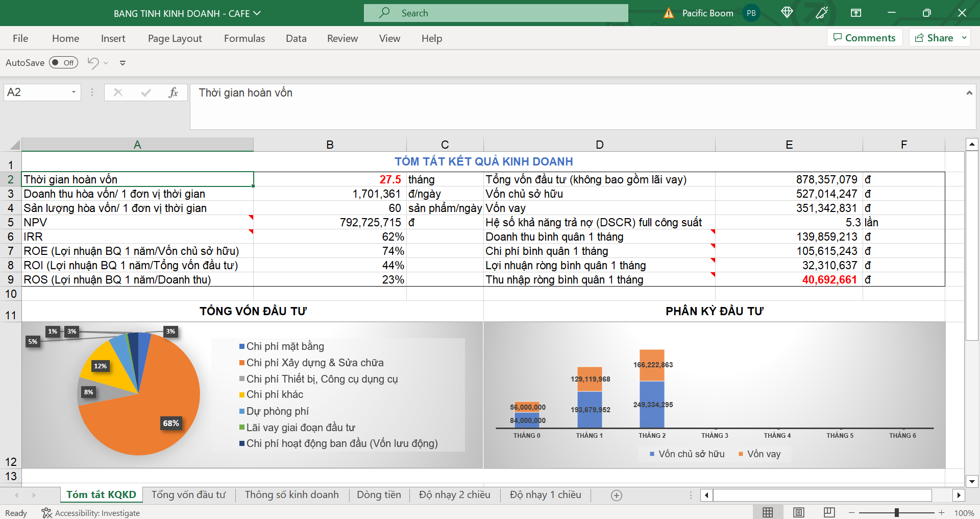Open the Comments pane button

[864, 38]
